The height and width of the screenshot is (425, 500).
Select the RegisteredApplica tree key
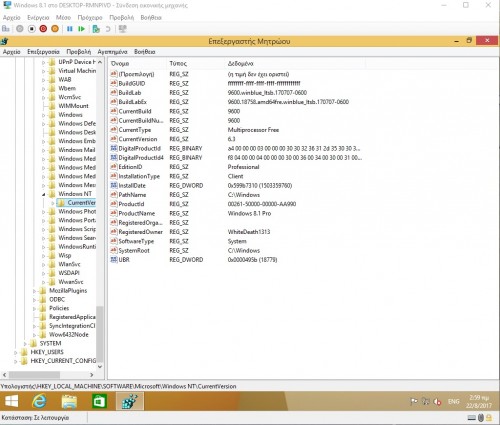[x=72, y=317]
